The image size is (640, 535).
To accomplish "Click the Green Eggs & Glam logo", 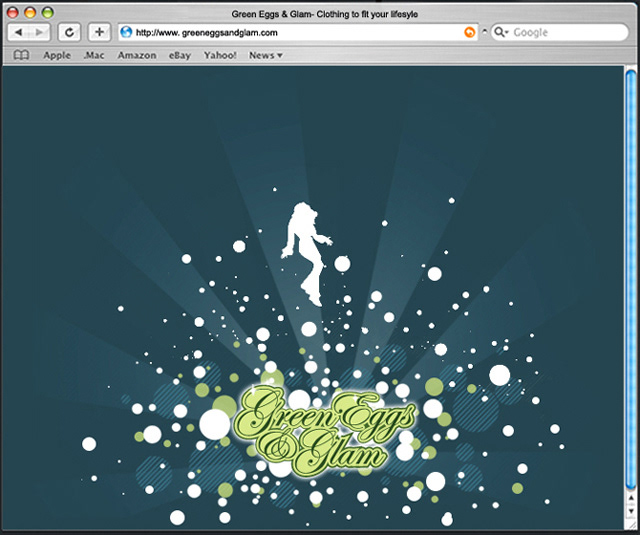I will coord(325,432).
